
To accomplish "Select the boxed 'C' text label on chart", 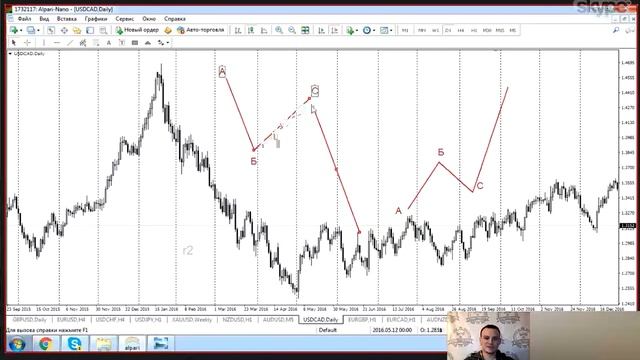I will (315, 91).
